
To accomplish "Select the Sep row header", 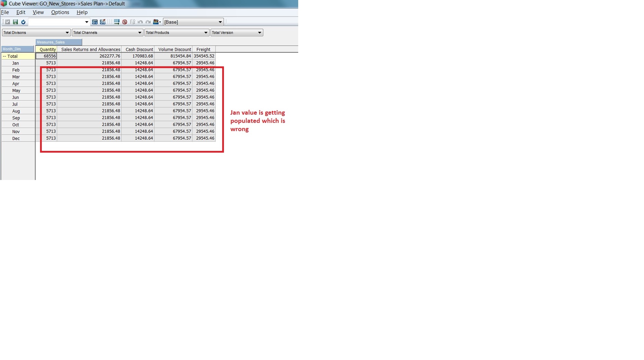I will click(x=18, y=118).
